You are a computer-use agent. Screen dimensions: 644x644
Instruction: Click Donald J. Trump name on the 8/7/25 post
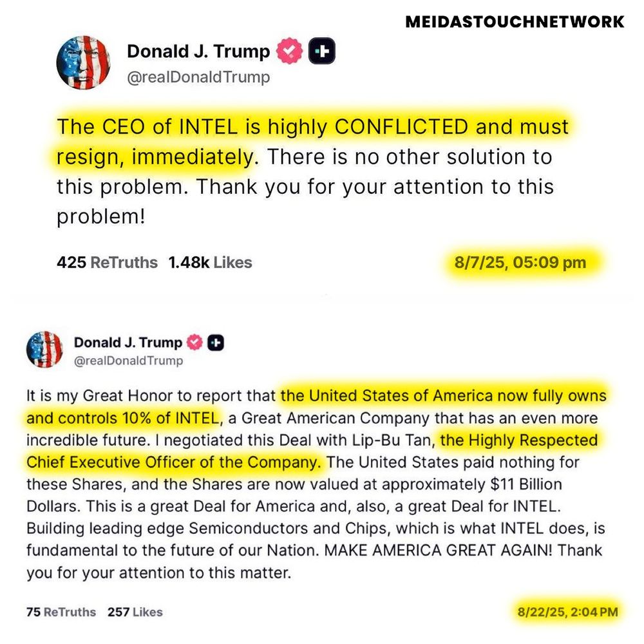pyautogui.click(x=198, y=52)
